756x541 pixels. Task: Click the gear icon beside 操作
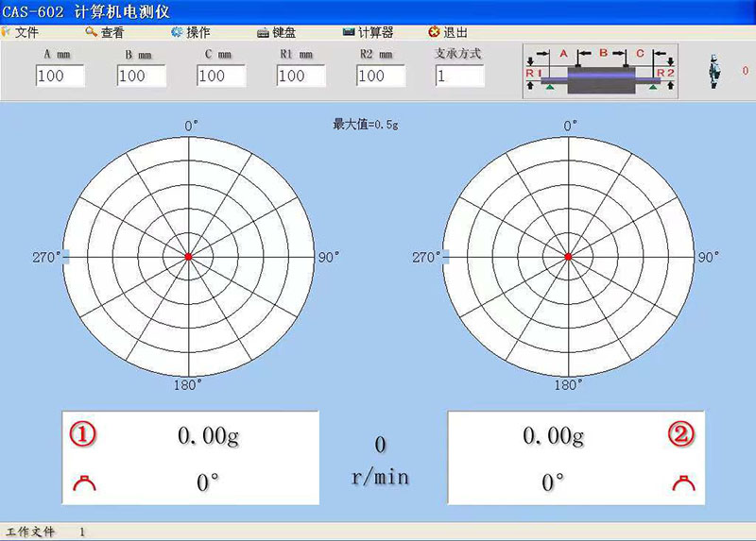pos(177,32)
